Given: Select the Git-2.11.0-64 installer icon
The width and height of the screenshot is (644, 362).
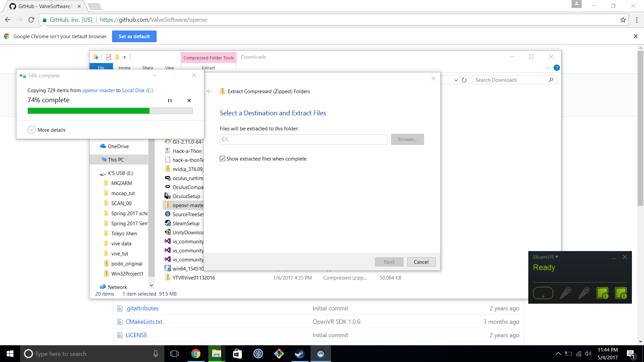Looking at the screenshot, I should coord(168,142).
